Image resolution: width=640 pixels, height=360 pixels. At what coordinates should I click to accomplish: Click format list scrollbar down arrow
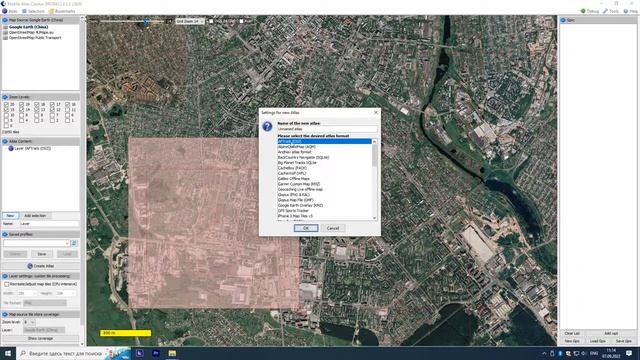[x=375, y=218]
